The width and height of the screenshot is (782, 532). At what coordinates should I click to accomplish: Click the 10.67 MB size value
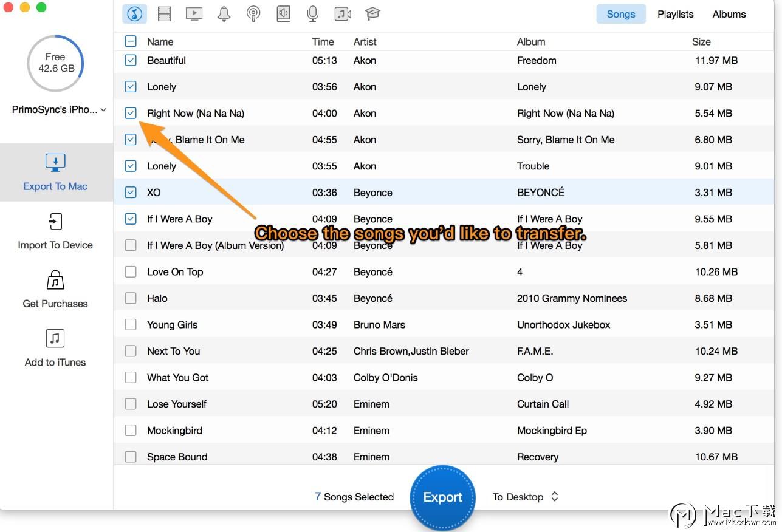[716, 457]
